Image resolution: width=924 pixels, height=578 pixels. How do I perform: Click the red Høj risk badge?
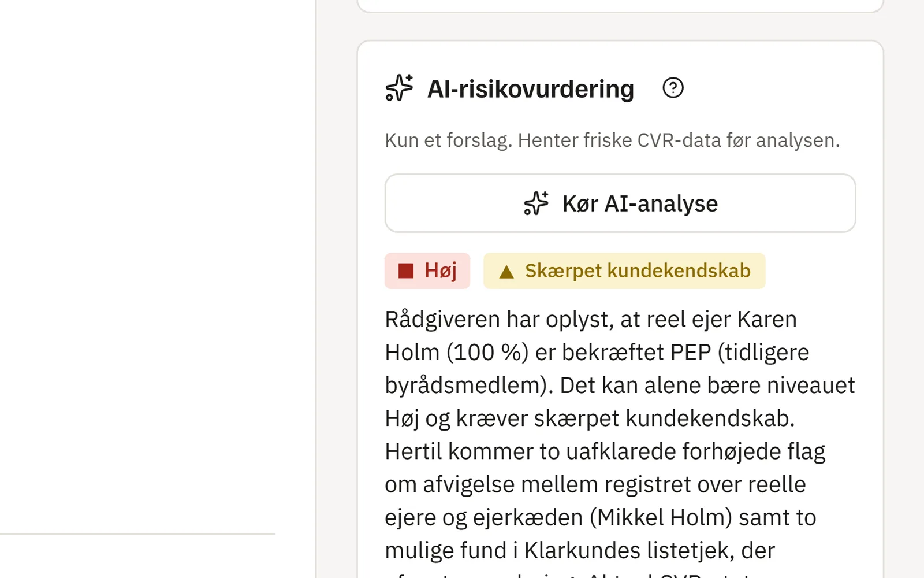427,271
